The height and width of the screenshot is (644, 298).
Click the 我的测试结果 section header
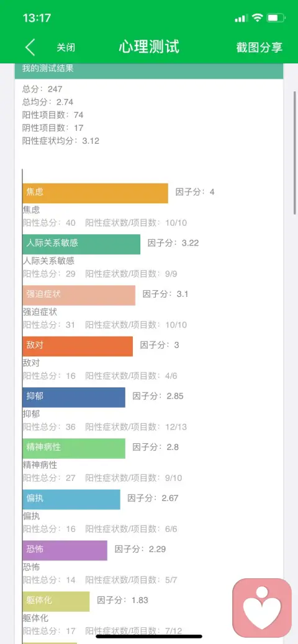point(149,71)
